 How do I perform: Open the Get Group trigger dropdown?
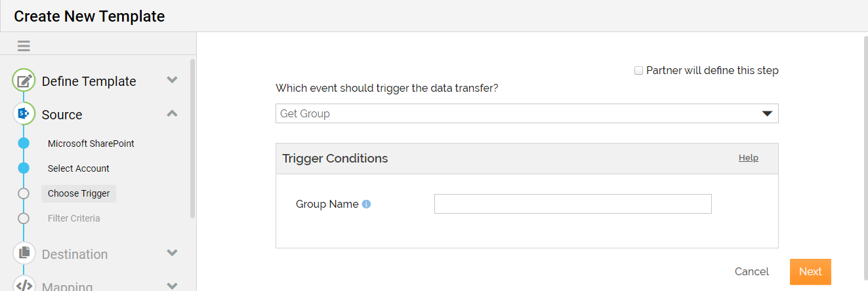527,113
